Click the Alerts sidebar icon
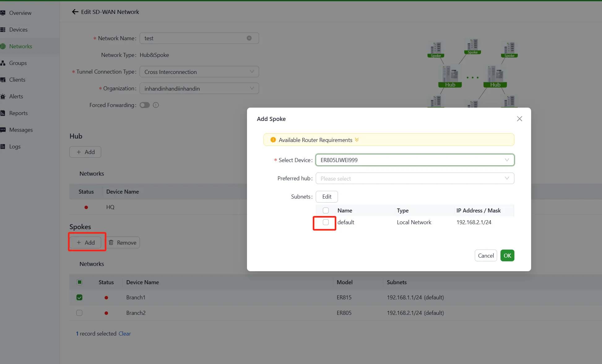The height and width of the screenshot is (364, 602). click(x=3, y=96)
